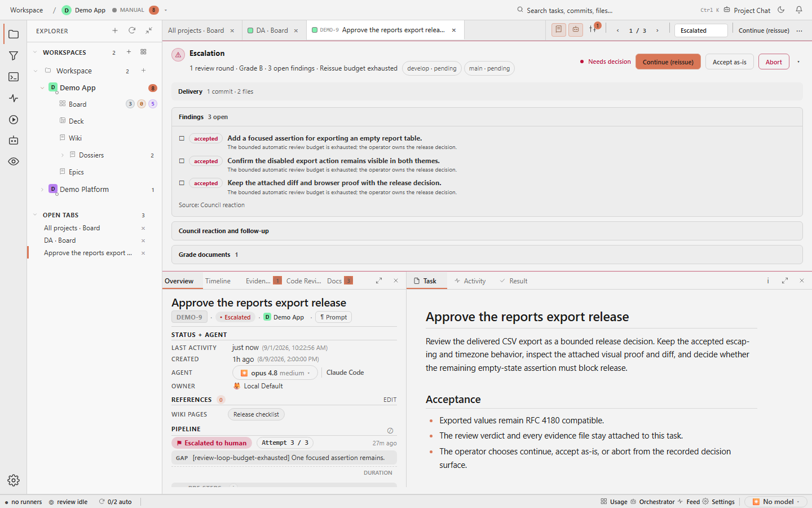Image resolution: width=812 pixels, height=508 pixels.
Task: Open the Timeline tab
Action: click(x=218, y=281)
